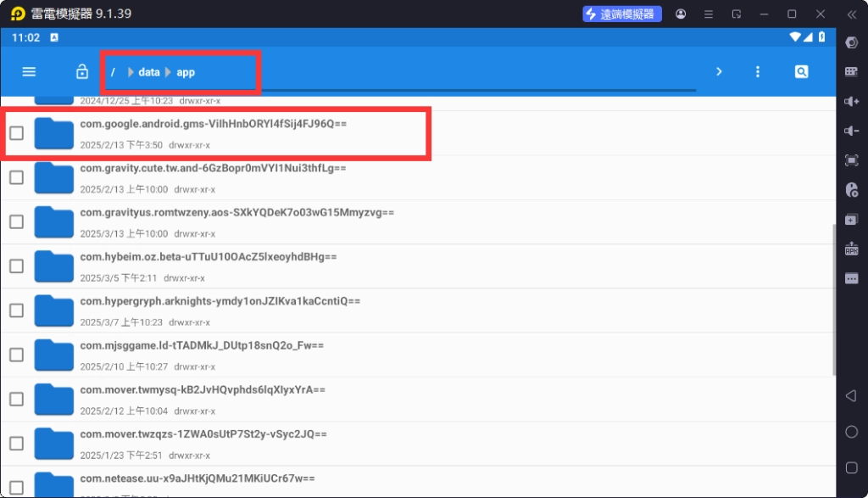Check the box for com.mover.twzqzs folder
Image resolution: width=868 pixels, height=498 pixels.
click(17, 443)
